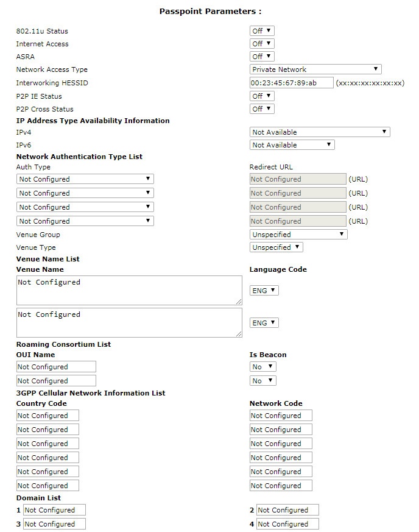Open the first venue Language Code dropdown
The width and height of the screenshot is (419, 532).
coord(264,291)
